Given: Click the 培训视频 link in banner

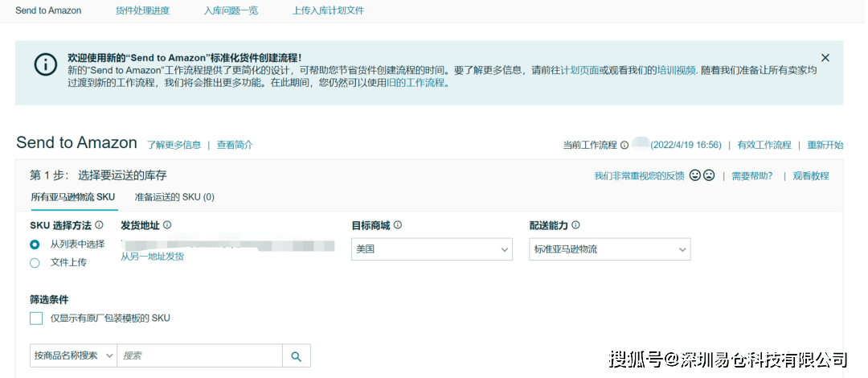Looking at the screenshot, I should point(676,71).
